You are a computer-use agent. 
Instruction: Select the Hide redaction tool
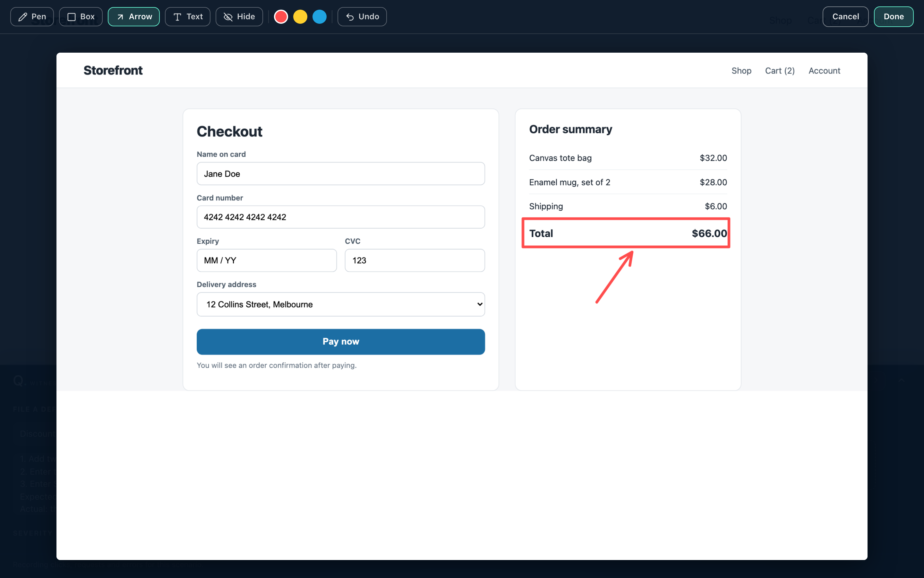[239, 17]
